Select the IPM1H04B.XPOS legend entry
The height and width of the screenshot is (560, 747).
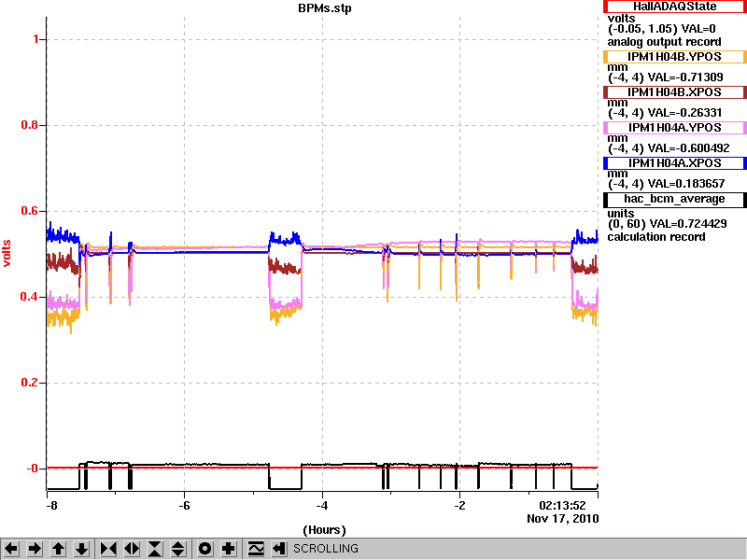click(674, 92)
